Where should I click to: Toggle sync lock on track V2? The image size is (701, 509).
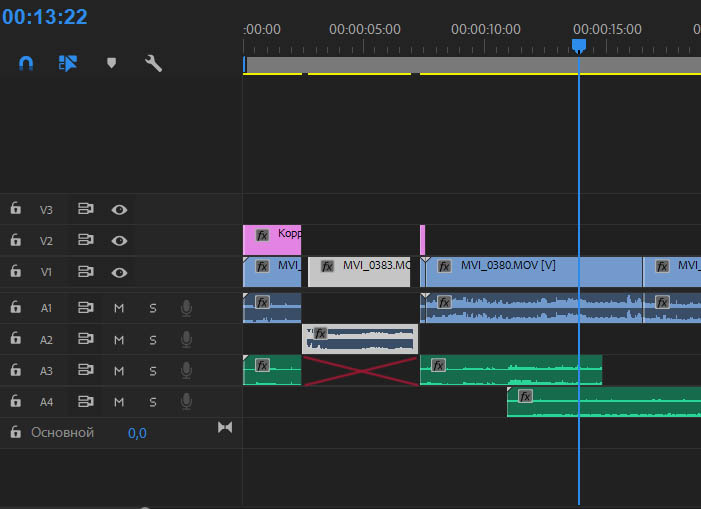click(85, 240)
